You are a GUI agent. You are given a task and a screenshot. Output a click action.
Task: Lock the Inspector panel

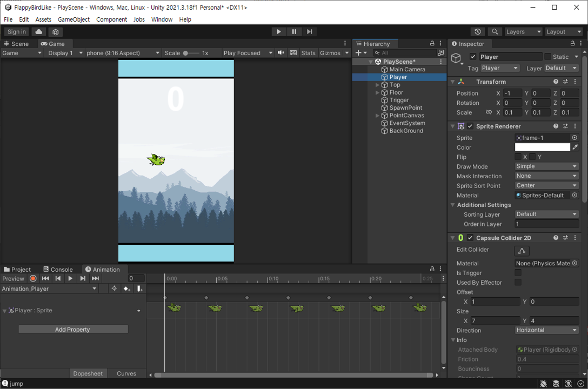[573, 43]
